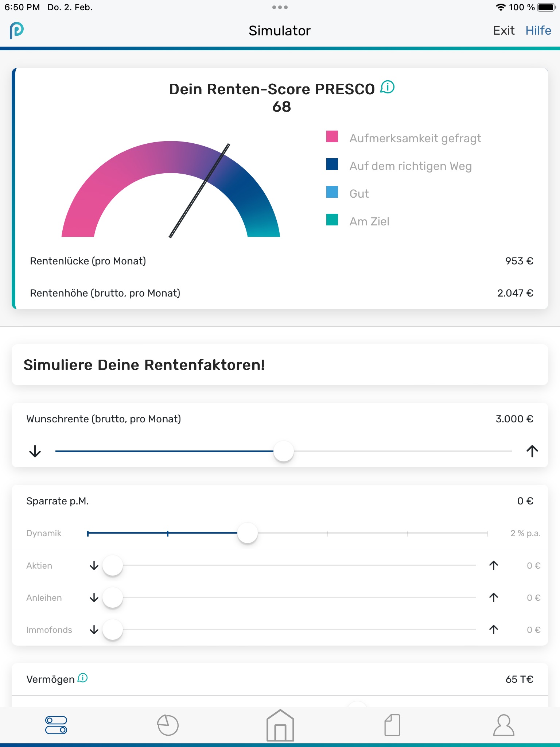Click the Wunschrente (brutto, pro Monat) label

(x=104, y=419)
